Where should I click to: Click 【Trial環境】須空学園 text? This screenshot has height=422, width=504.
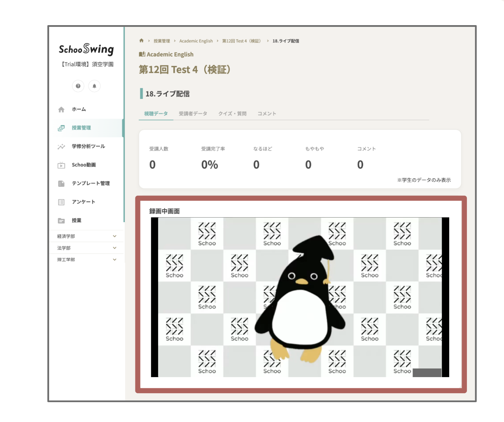point(86,64)
